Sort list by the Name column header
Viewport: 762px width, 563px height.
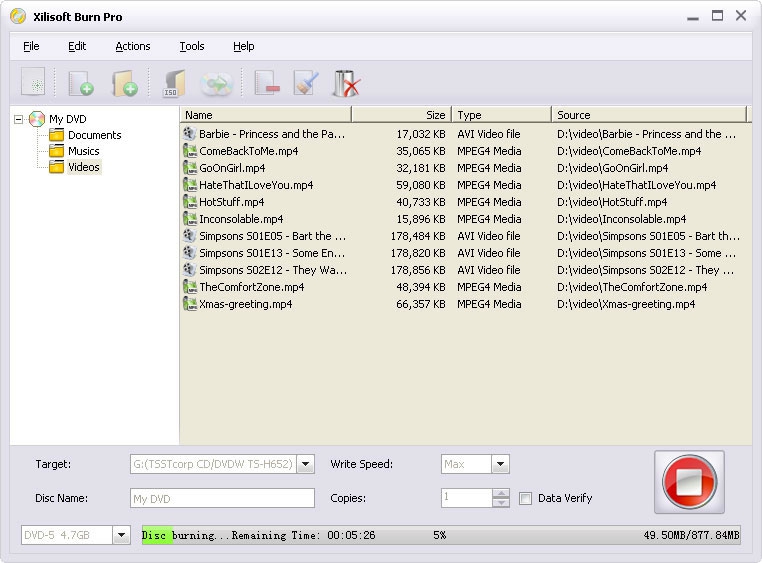[265, 115]
